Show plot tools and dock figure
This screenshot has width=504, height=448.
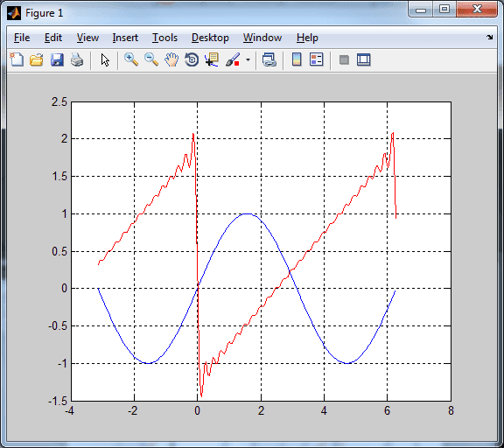(x=363, y=59)
